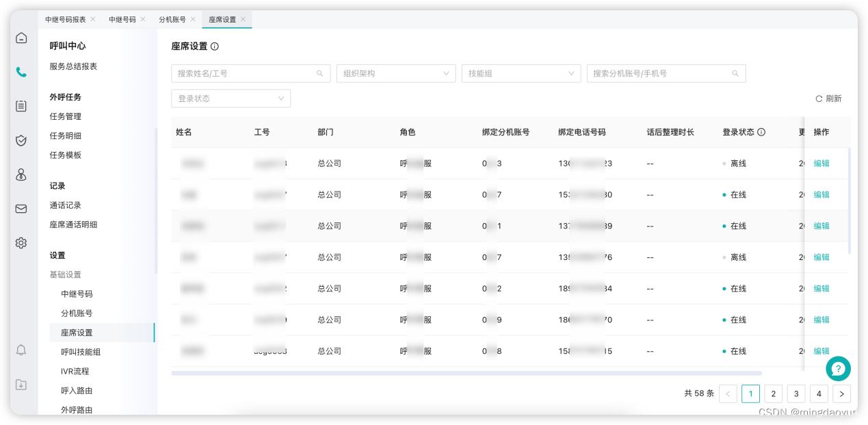The image size is (868, 425).
Task: Click the info icon beside 座席设置 title
Action: point(215,47)
